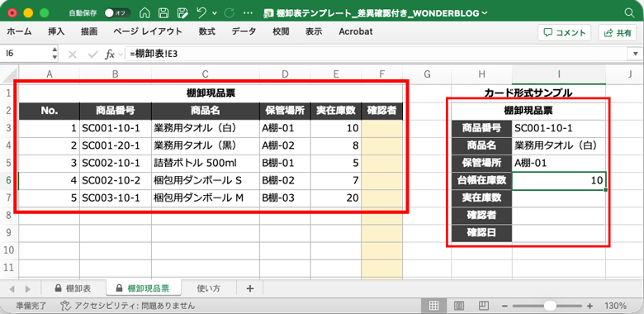Screen dimensions: 644x314
Task: Click the cancel X icon in formula bar
Action: click(x=73, y=55)
